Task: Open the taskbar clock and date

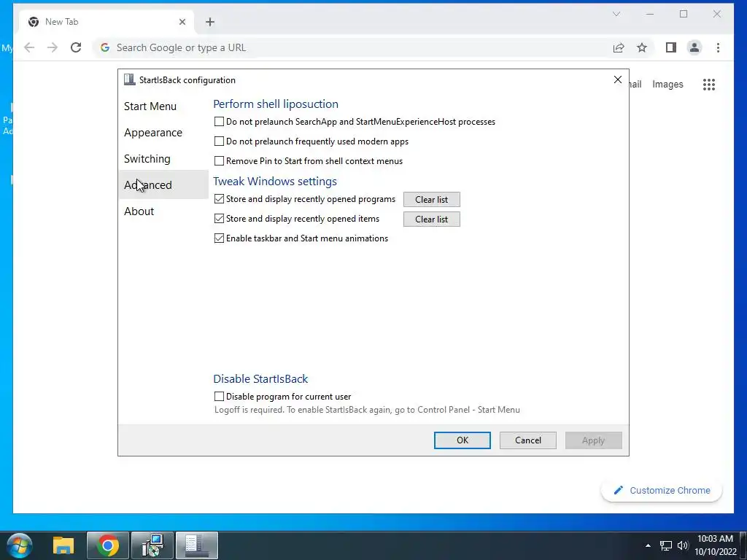Action: [715, 545]
